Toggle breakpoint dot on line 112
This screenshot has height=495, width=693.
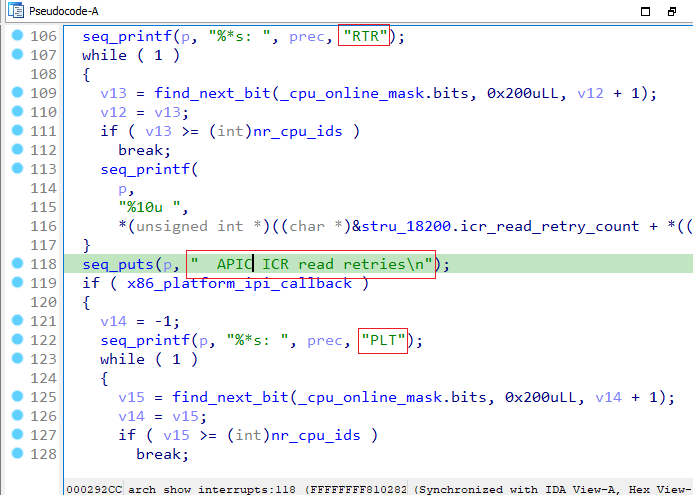[17, 149]
